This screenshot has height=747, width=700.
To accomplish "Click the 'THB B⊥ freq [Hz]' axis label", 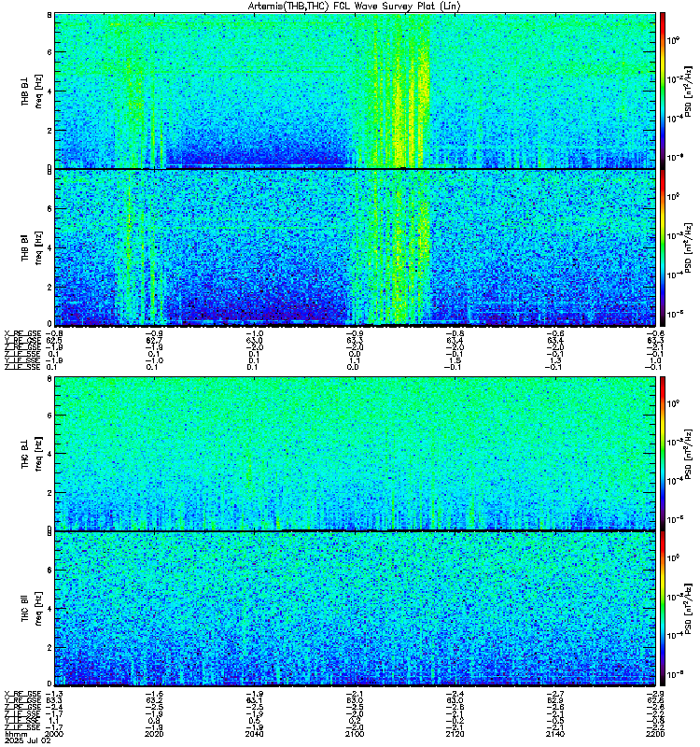I will [31, 91].
